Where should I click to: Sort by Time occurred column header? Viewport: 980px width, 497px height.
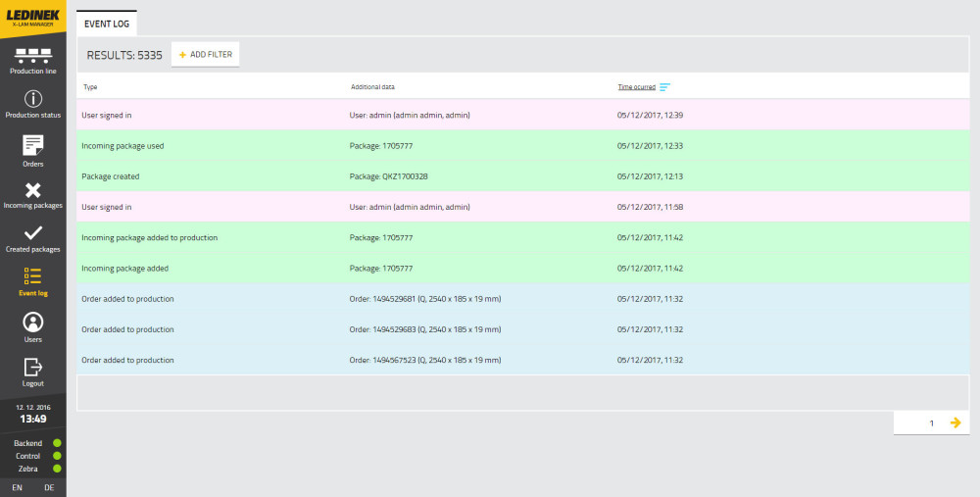click(x=636, y=87)
